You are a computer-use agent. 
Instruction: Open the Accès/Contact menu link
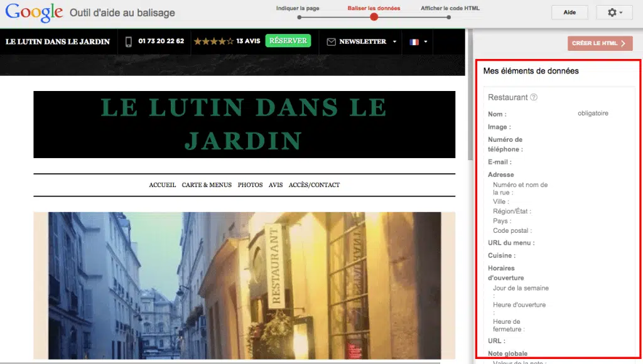click(x=314, y=185)
